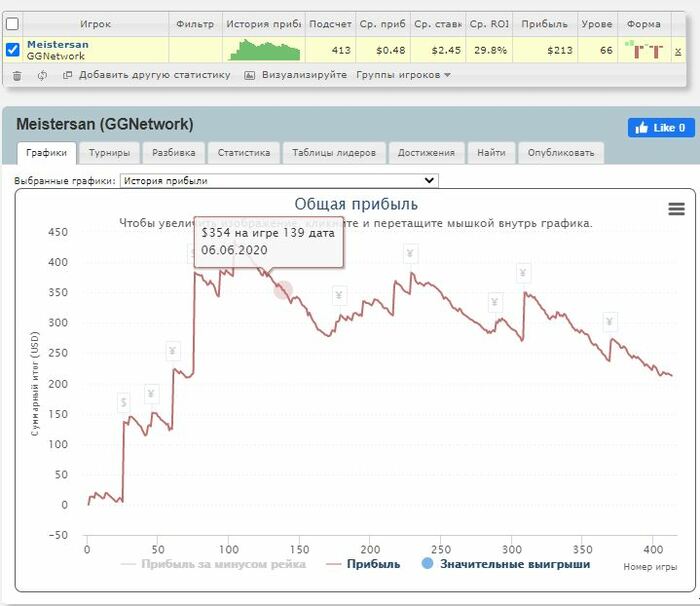Sort by the Прибыль column header
The height and width of the screenshot is (606, 700).
tap(545, 24)
